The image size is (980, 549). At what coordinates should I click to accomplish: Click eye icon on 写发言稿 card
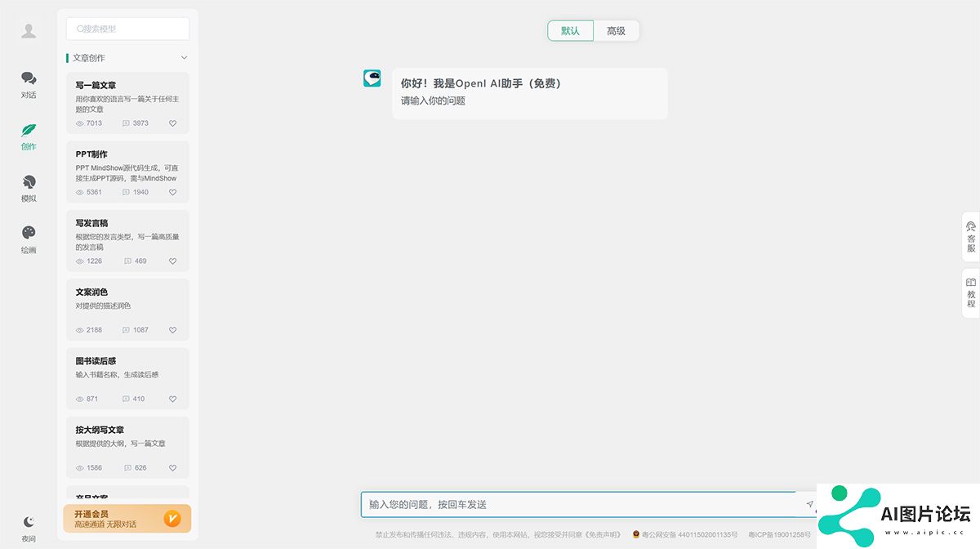[x=80, y=261]
